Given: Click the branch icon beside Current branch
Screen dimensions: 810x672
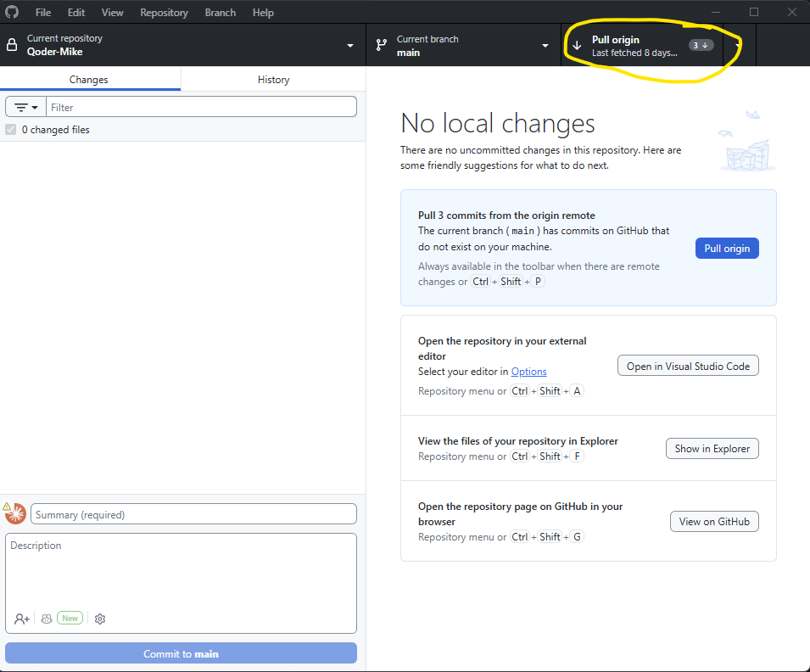Looking at the screenshot, I should [x=381, y=45].
